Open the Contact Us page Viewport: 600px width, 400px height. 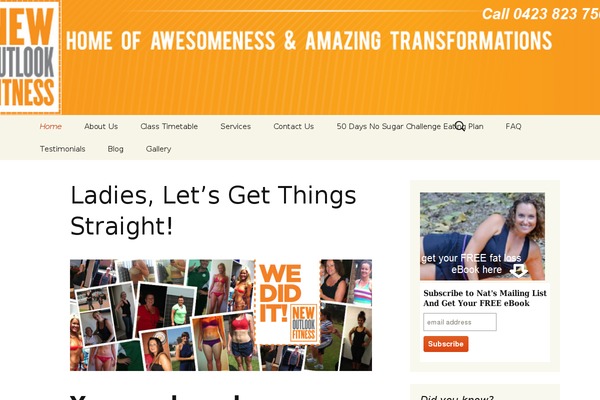(293, 126)
